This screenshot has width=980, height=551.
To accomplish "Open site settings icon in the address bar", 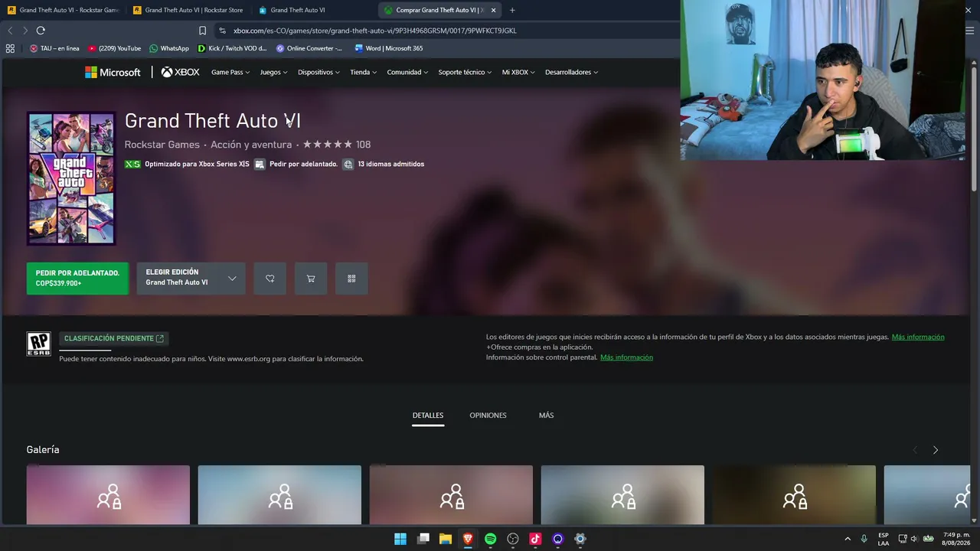I will 222,31.
